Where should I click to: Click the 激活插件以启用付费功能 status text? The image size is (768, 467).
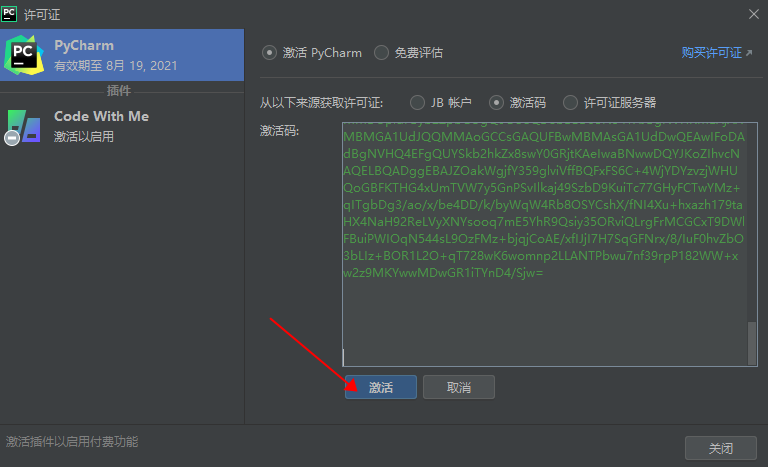tap(72, 441)
